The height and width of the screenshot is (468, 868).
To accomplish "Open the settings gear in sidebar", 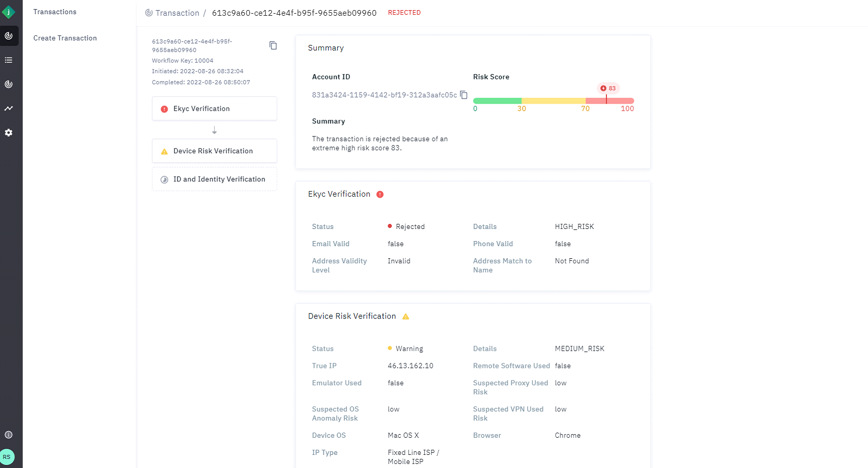I will click(x=9, y=132).
